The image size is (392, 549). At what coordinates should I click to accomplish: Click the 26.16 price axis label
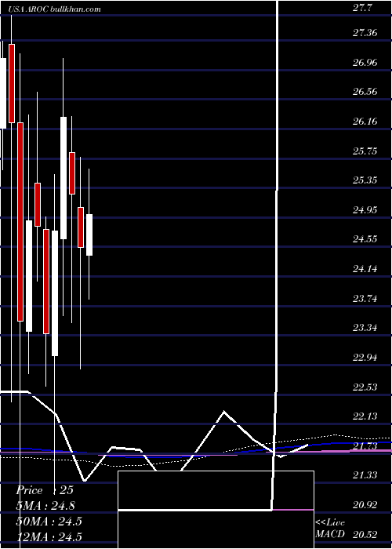point(365,121)
